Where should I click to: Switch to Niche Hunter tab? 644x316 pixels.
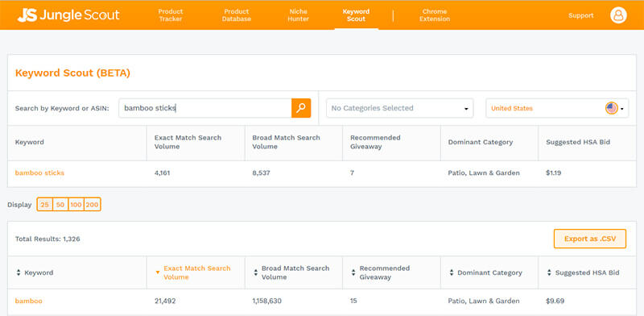tap(298, 15)
